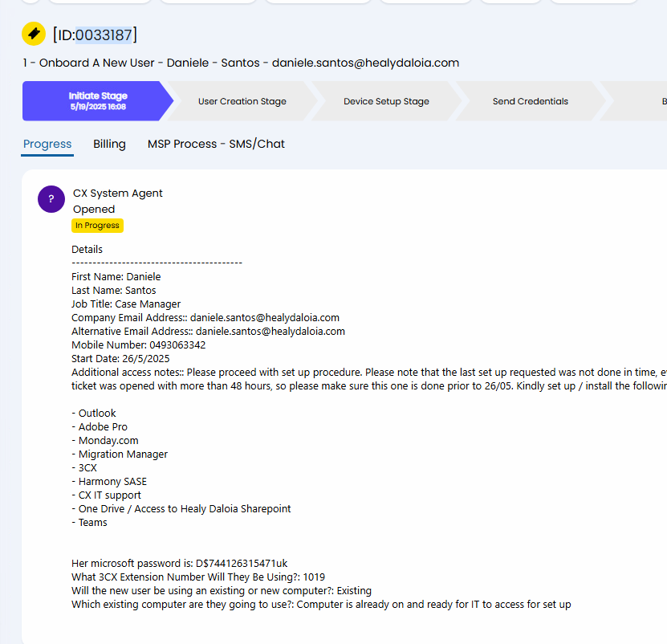Switch to the Progress tab
The image size is (667, 644).
(47, 144)
